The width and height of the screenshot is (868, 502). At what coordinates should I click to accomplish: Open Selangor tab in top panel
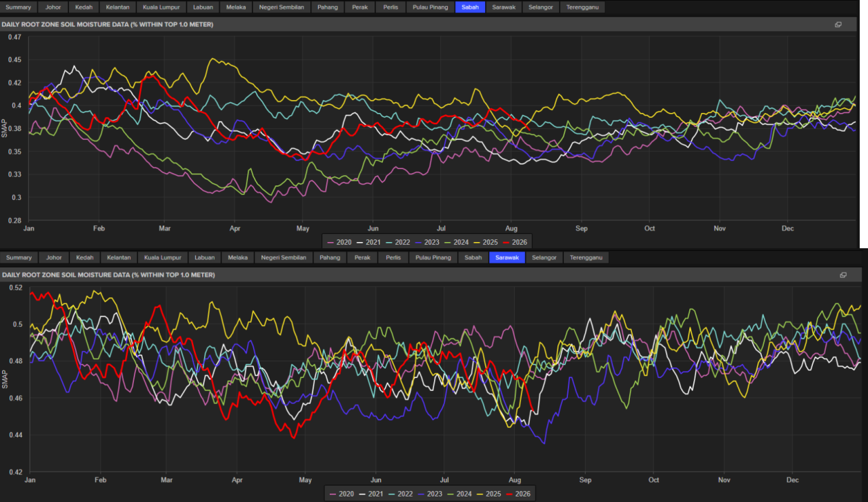pos(540,8)
